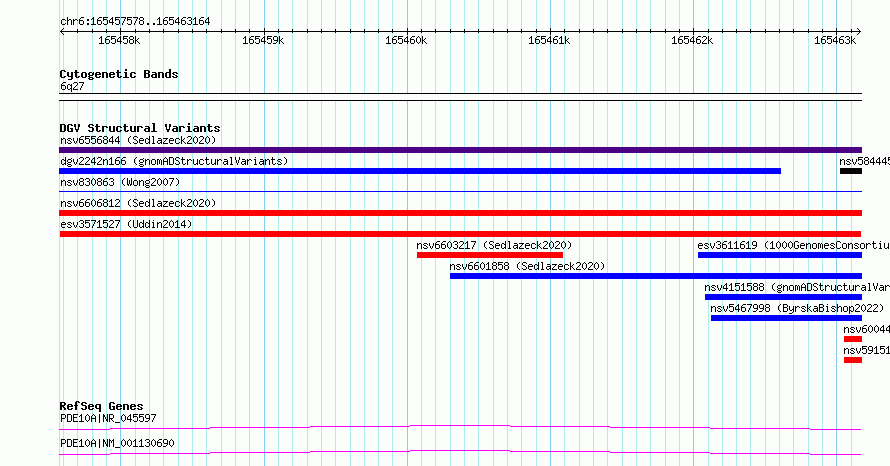The image size is (890, 466).
Task: Click the 165460k ruler tick label
Action: (406, 40)
